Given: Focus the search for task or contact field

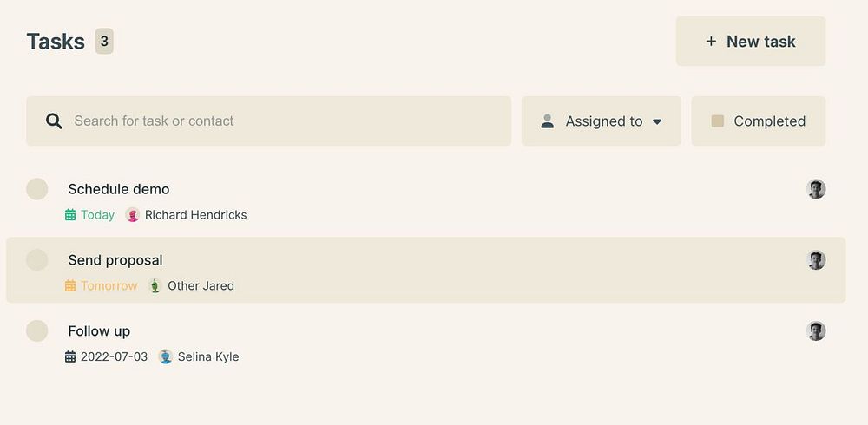Looking at the screenshot, I should [286, 121].
